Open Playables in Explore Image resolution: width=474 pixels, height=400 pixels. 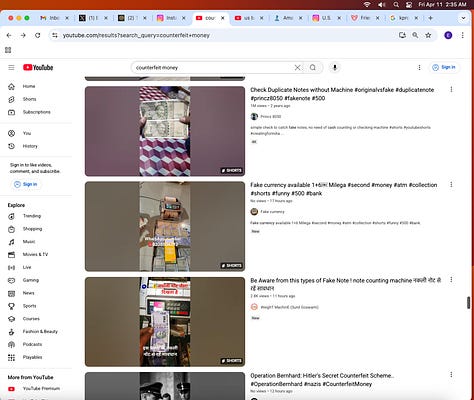(x=32, y=357)
